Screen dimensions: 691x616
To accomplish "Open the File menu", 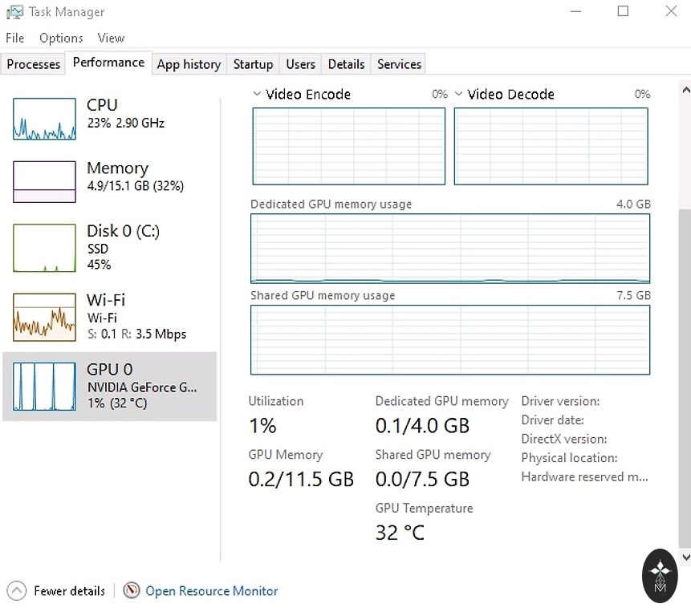I will point(15,38).
